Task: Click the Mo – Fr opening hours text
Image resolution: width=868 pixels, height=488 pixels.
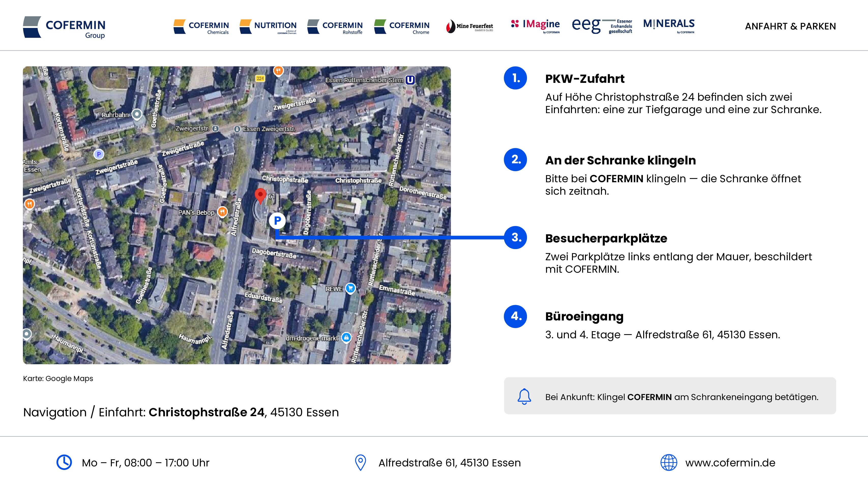Action: (145, 463)
